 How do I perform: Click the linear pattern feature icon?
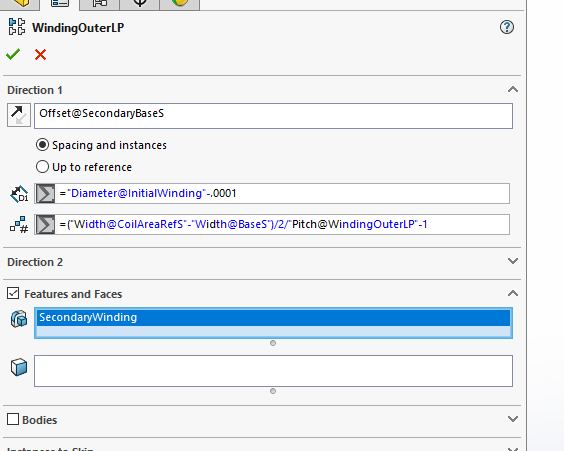(x=17, y=27)
